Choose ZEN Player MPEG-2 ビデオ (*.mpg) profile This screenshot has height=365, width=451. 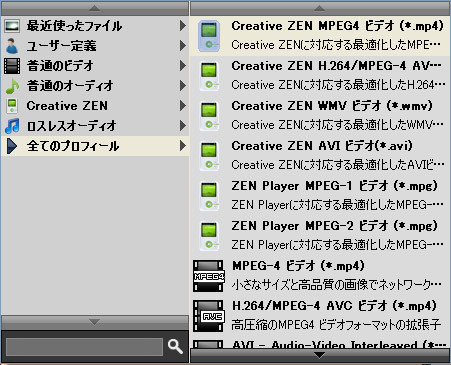(x=320, y=236)
